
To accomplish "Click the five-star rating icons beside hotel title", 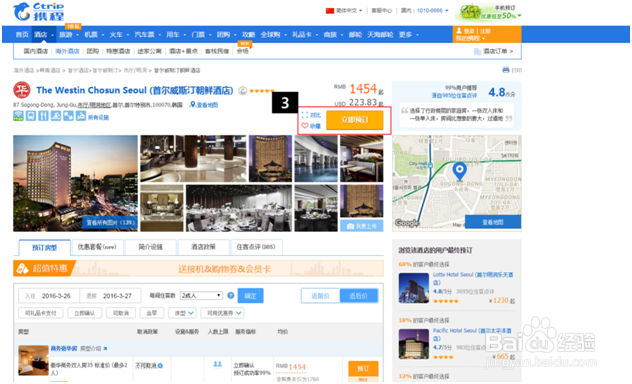I will 262,91.
